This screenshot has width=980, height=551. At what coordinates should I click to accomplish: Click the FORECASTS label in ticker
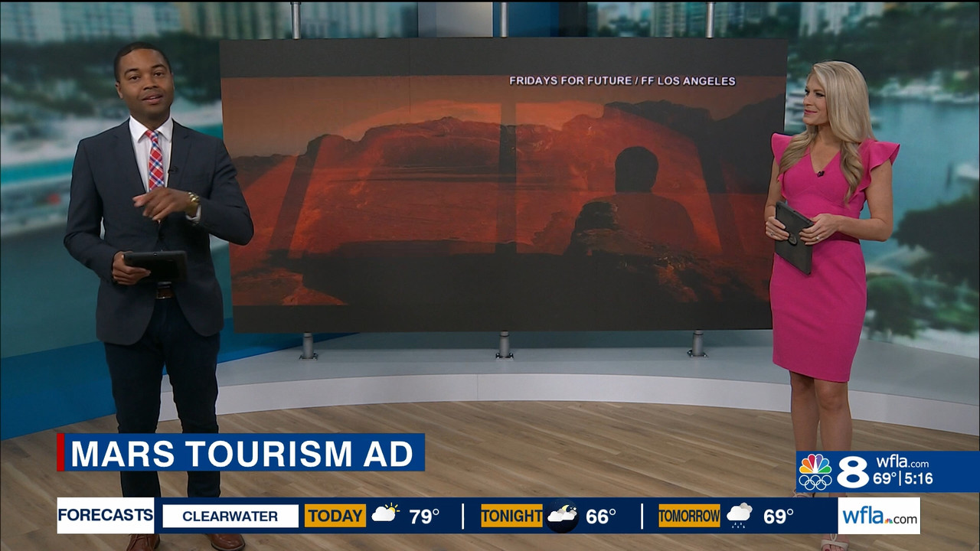(x=106, y=515)
